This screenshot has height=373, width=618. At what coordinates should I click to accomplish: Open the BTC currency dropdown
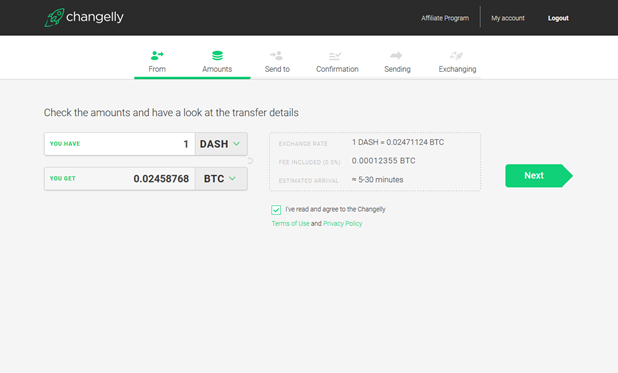point(221,179)
